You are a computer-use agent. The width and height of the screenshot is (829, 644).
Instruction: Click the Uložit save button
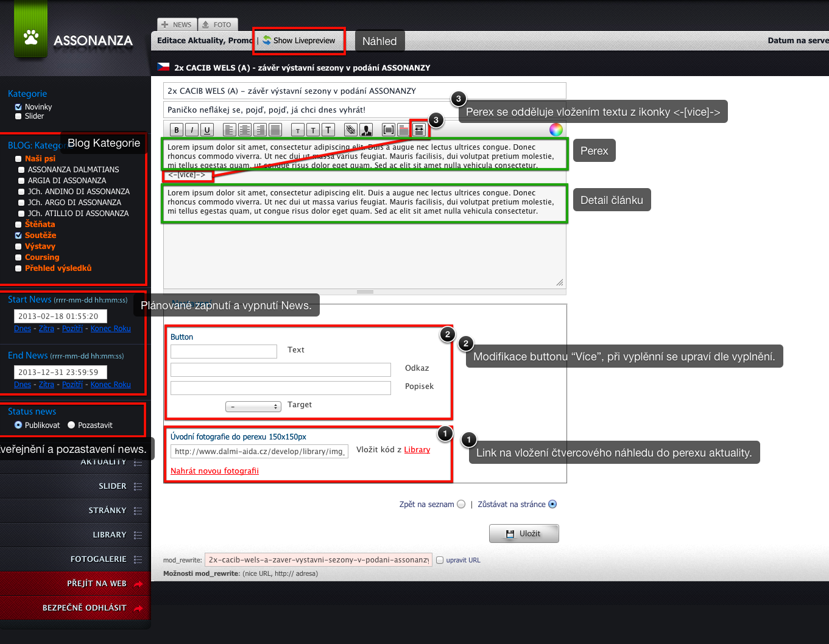(x=524, y=533)
